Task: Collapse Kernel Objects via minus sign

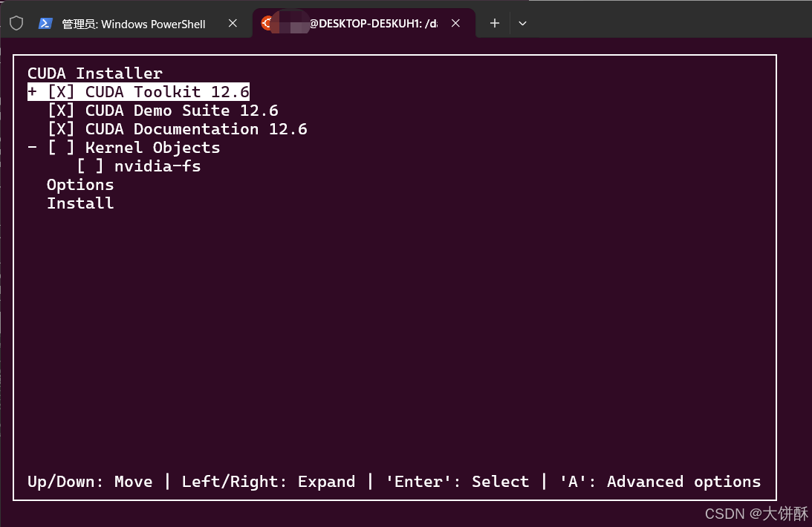Action: (33, 148)
